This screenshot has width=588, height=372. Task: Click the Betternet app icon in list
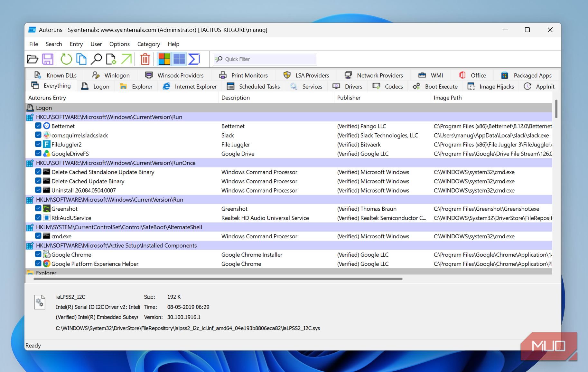click(x=47, y=126)
